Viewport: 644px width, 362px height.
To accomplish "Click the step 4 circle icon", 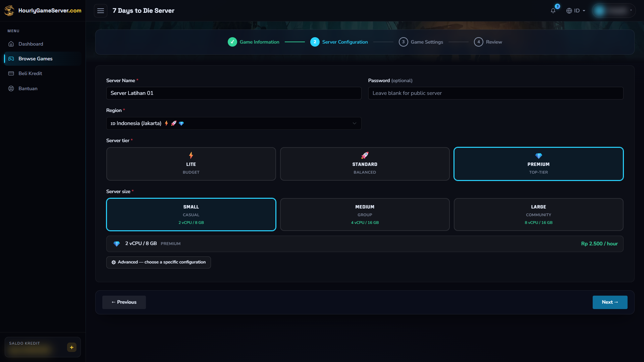I will [479, 42].
